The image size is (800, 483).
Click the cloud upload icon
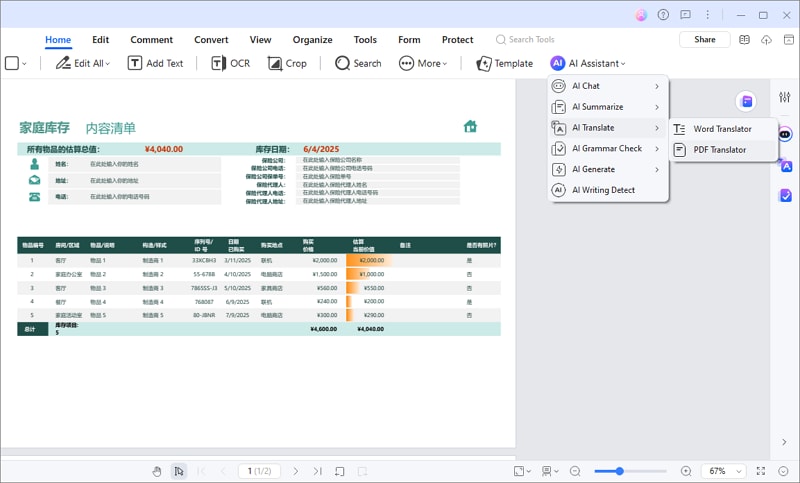pos(766,40)
